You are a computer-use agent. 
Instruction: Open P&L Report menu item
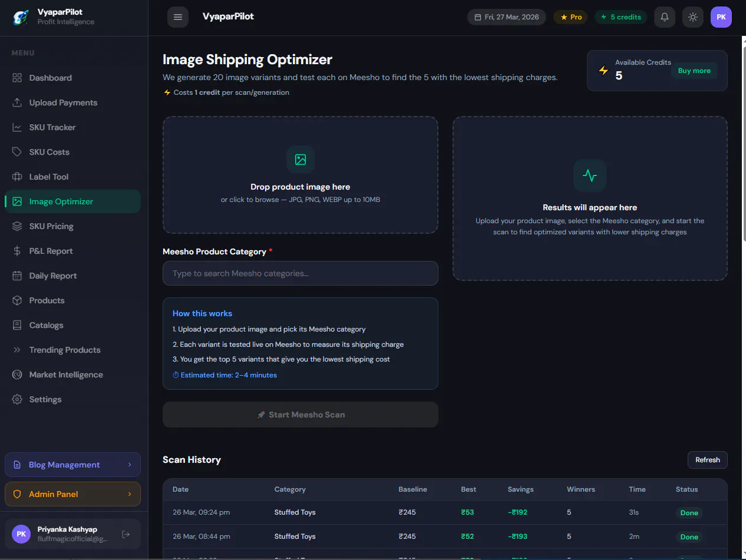coord(73,251)
